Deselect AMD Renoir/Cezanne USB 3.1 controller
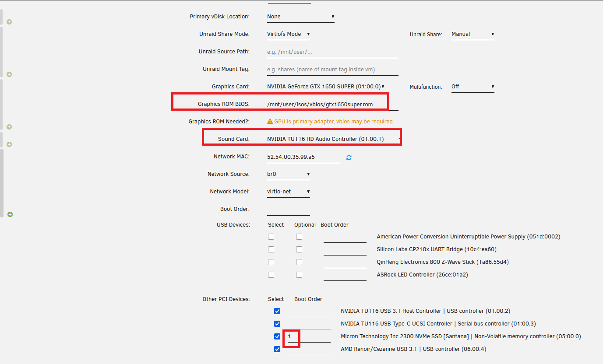The width and height of the screenshot is (603, 364). [277, 349]
